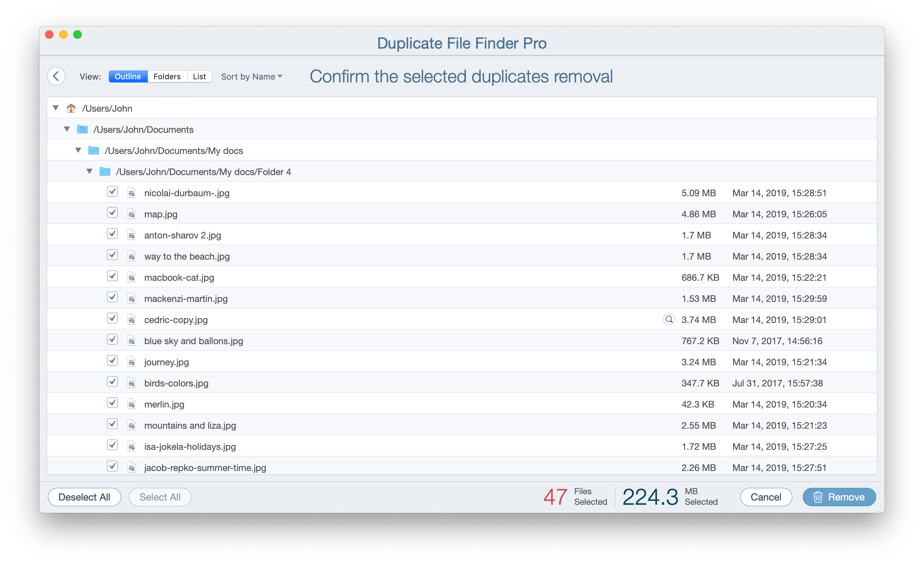Click the back navigation arrow icon
The height and width of the screenshot is (565, 924).
pyautogui.click(x=56, y=76)
